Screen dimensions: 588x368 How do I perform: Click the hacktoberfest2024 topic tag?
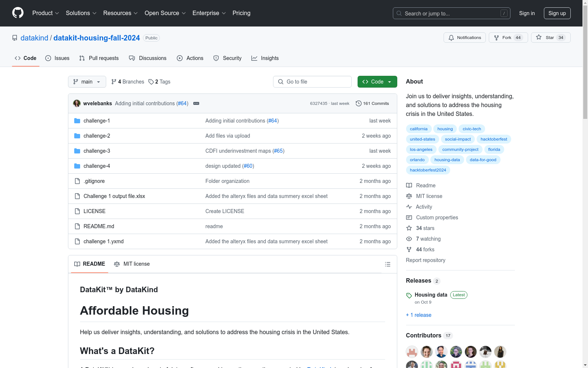[428, 170]
